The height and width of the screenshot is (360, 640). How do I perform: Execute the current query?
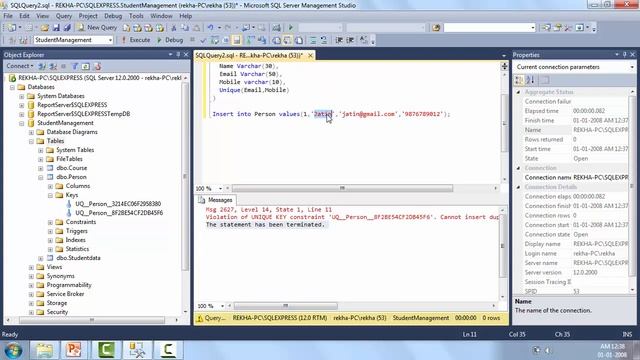(x=136, y=40)
